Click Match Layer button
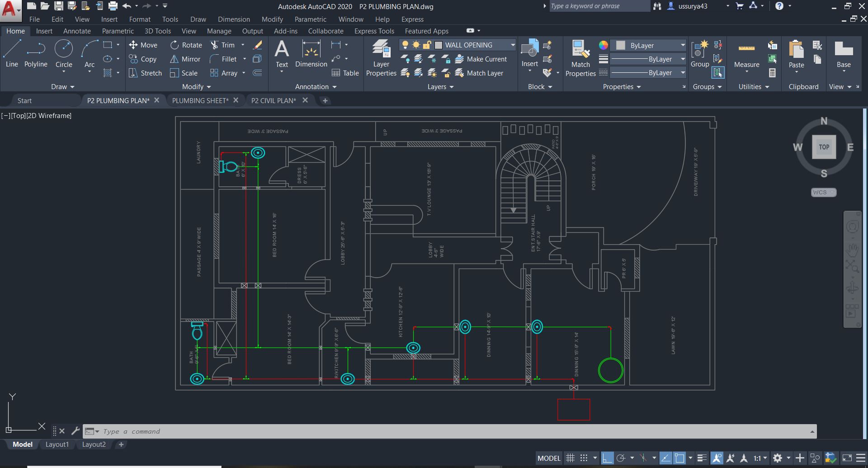This screenshot has height=468, width=868. click(x=479, y=73)
